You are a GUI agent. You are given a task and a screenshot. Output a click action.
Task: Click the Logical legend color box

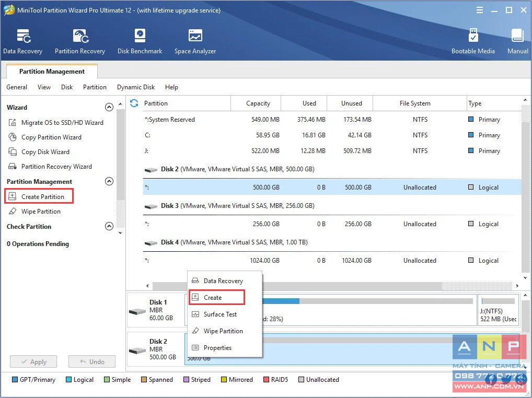pyautogui.click(x=68, y=379)
